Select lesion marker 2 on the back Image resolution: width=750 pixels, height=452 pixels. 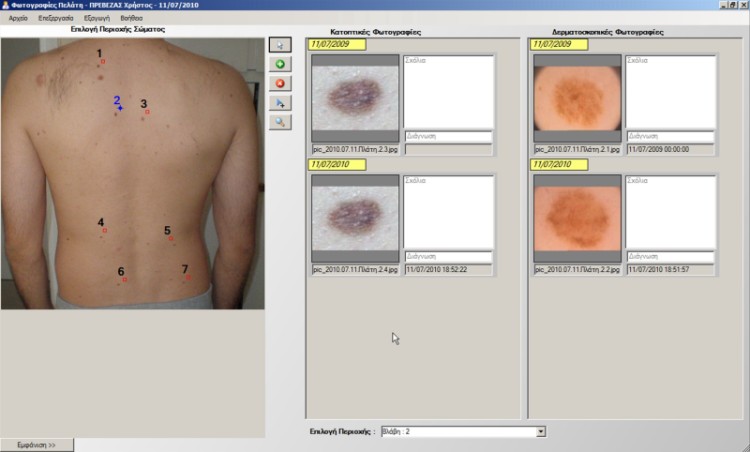click(119, 108)
